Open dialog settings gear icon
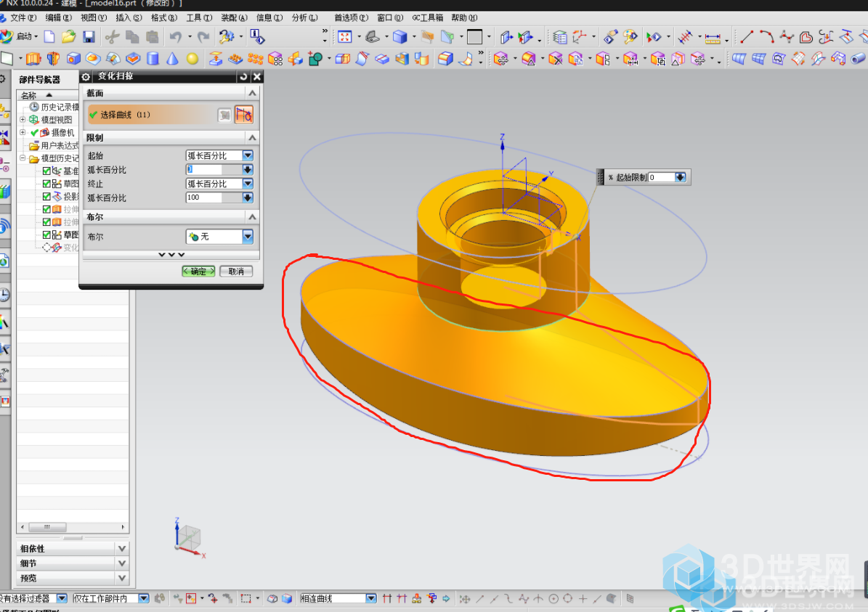 (86, 76)
